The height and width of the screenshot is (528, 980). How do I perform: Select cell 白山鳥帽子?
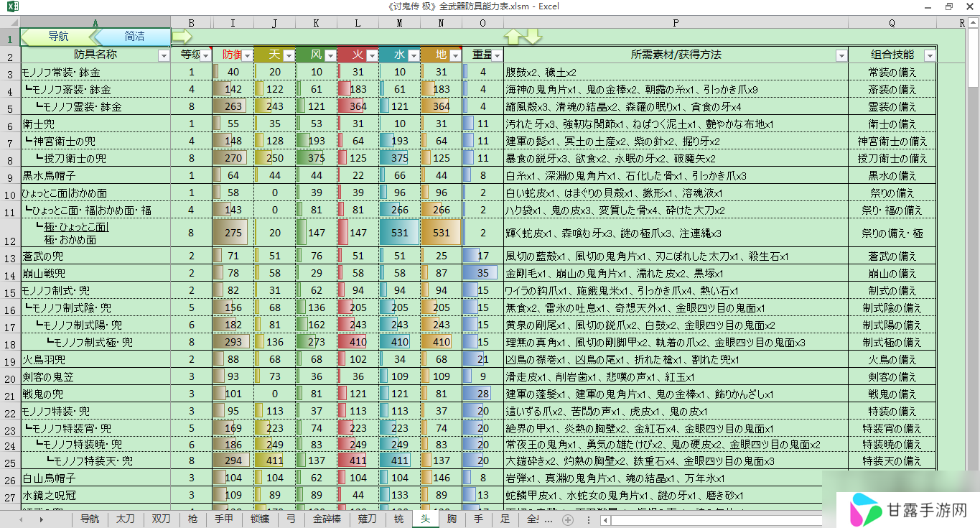point(95,478)
